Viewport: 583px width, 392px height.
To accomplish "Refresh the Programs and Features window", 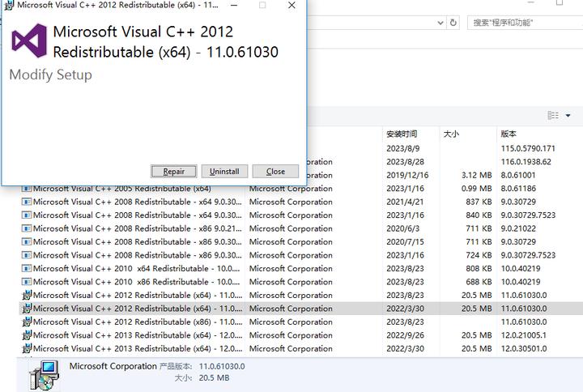I will 453,23.
